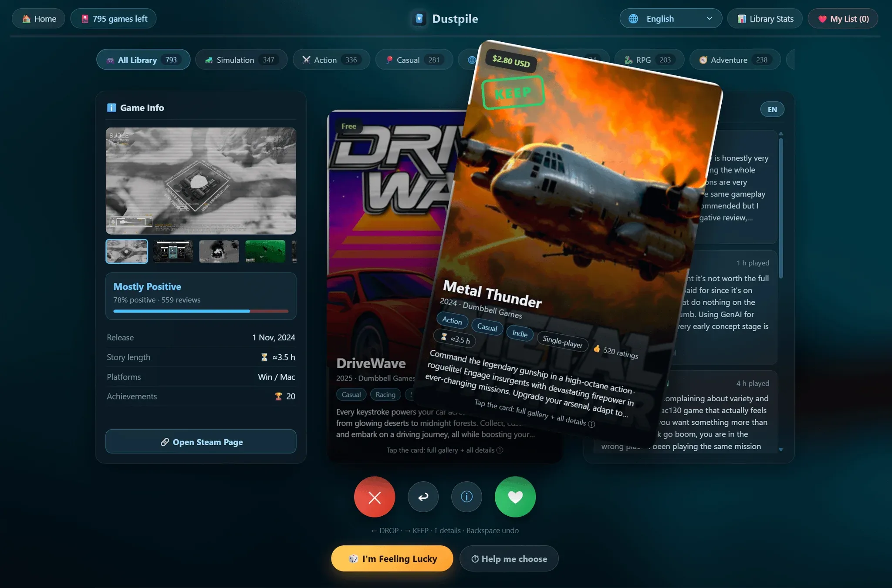Go to Home

click(x=39, y=19)
